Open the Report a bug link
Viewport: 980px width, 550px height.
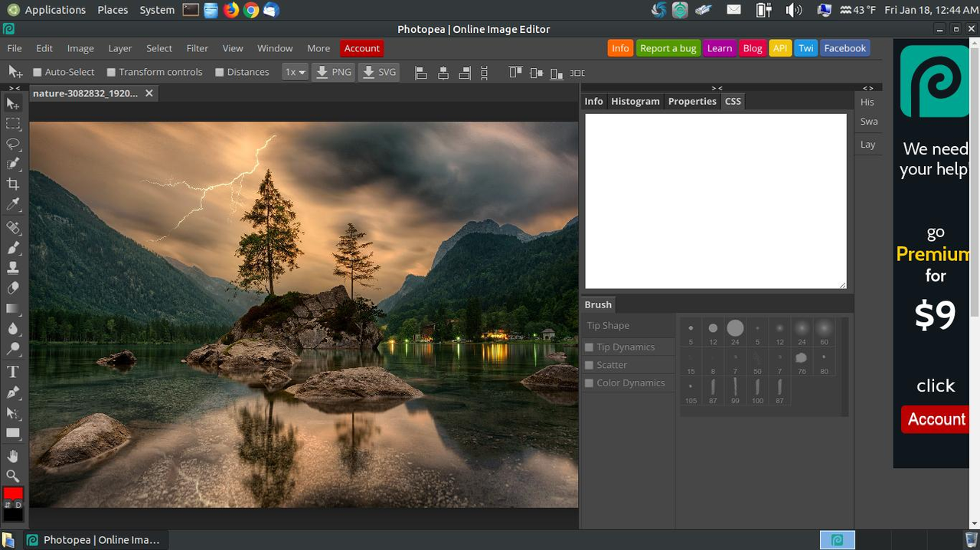click(668, 48)
